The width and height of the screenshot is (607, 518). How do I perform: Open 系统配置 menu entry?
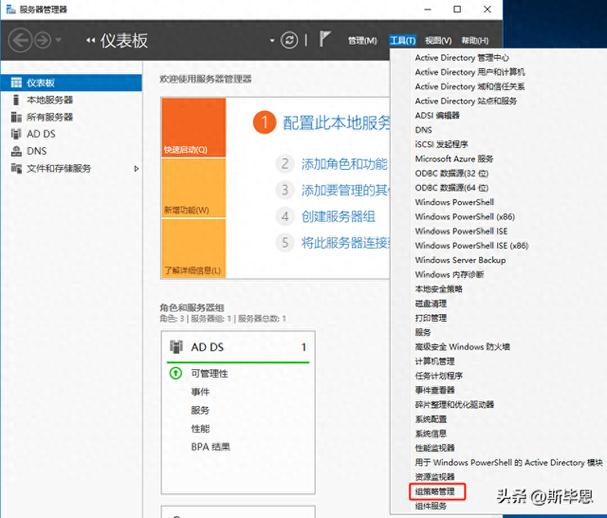430,419
